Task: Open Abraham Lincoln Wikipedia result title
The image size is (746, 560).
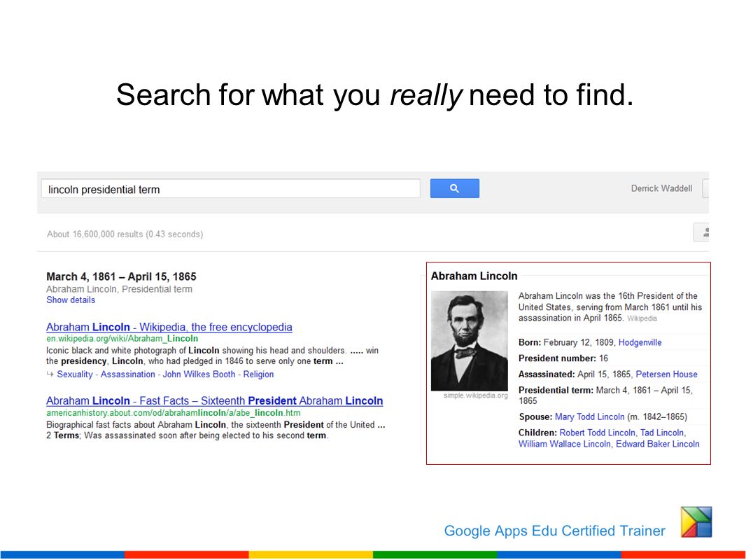Action: coord(169,327)
